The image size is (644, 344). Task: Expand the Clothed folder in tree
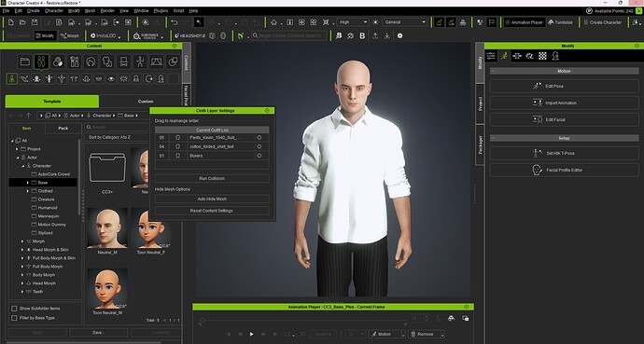28,191
